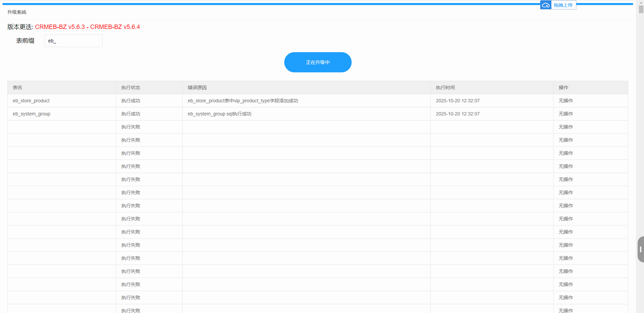Click the cloud upload icon
The image size is (644, 313).
pos(546,5)
